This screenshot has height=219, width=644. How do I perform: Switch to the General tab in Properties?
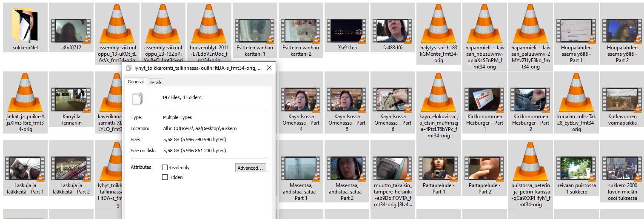(136, 82)
